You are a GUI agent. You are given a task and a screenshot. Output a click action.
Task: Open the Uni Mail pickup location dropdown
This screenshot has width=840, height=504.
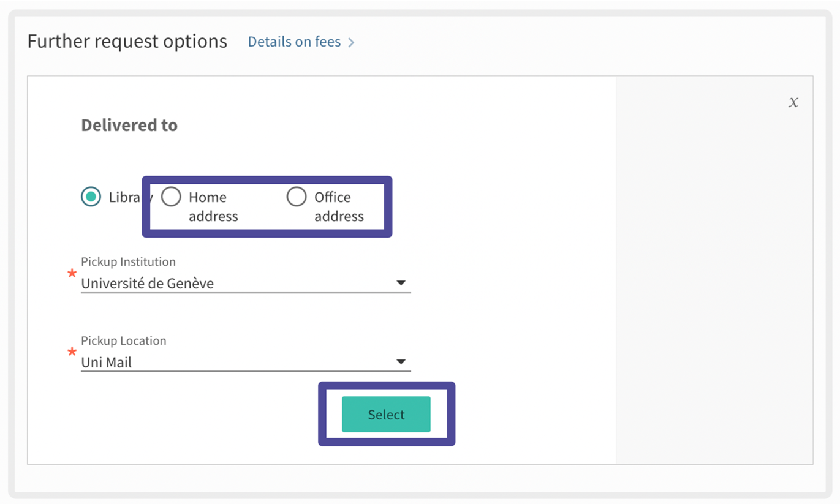click(239, 362)
